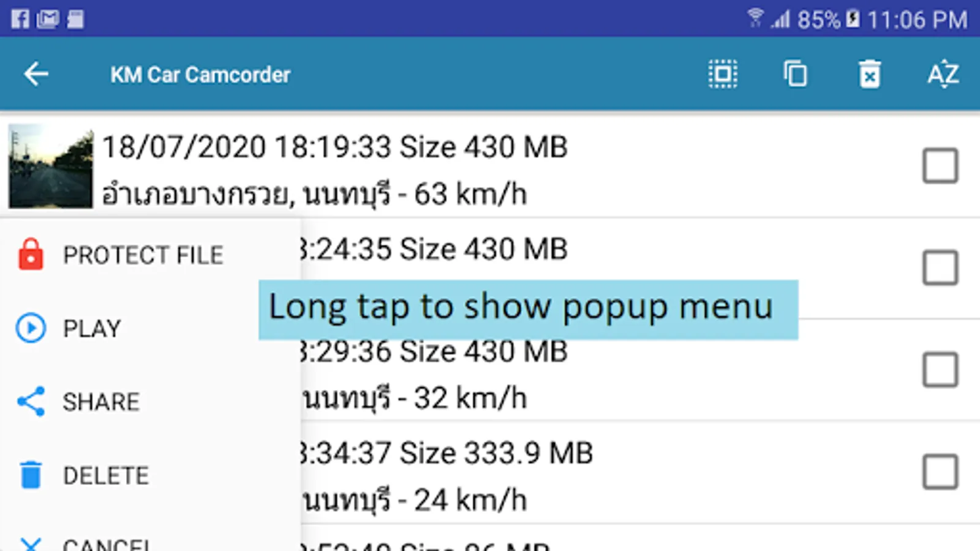Select the 18/07/2020 18:19:33 Size 430 MB row
The image size is (980, 551).
[490, 166]
